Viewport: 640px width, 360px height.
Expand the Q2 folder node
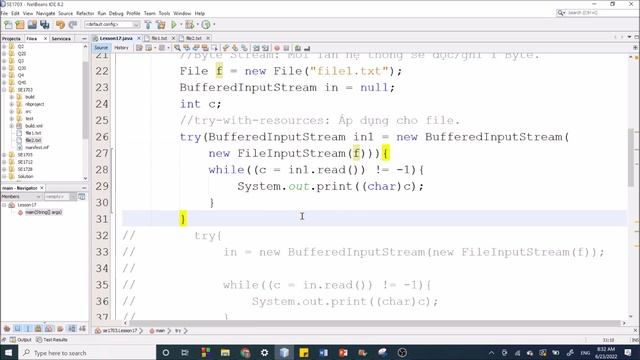click(x=4, y=47)
